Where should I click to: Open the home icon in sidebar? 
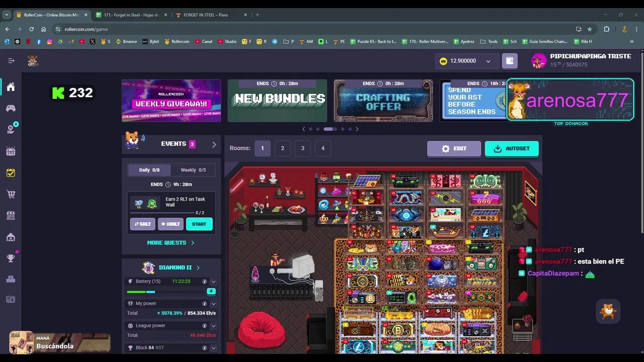tap(11, 87)
